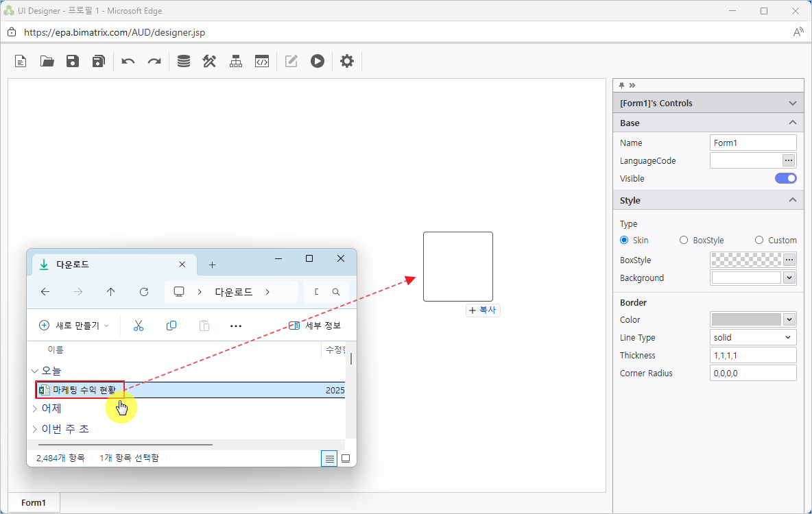Screen dimensions: 812x514
Task: Click the Border Color swatch
Action: [746, 319]
